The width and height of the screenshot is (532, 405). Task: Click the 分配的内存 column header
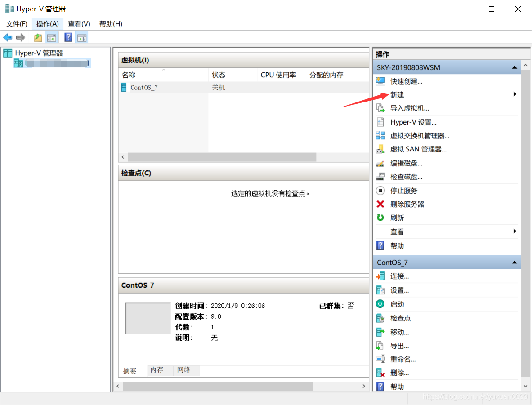337,75
